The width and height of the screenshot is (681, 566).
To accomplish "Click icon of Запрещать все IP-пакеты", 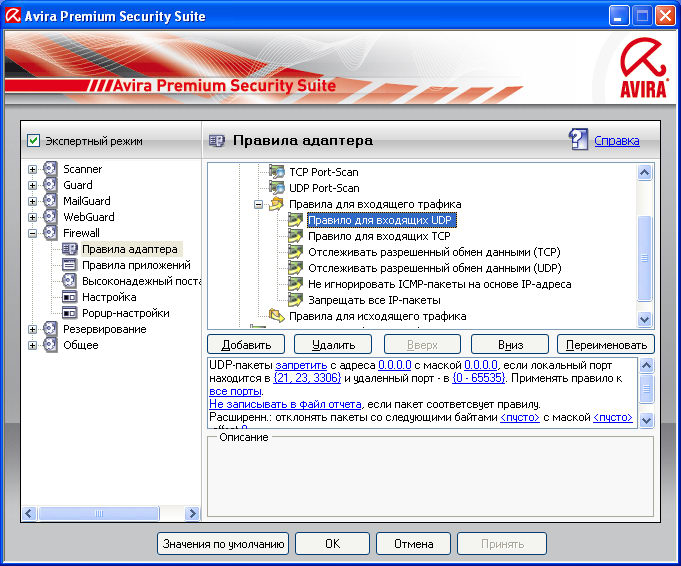I will [x=295, y=300].
